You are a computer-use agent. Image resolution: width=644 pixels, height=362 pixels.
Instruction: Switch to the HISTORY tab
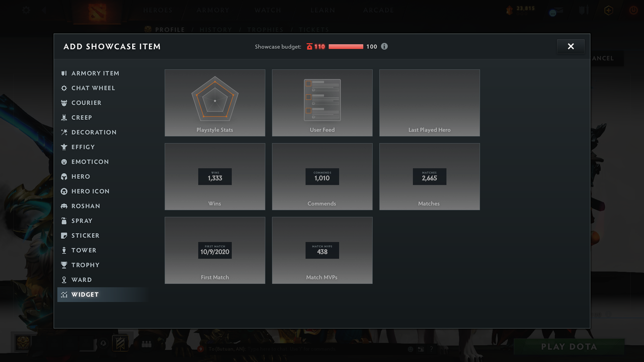(x=216, y=30)
